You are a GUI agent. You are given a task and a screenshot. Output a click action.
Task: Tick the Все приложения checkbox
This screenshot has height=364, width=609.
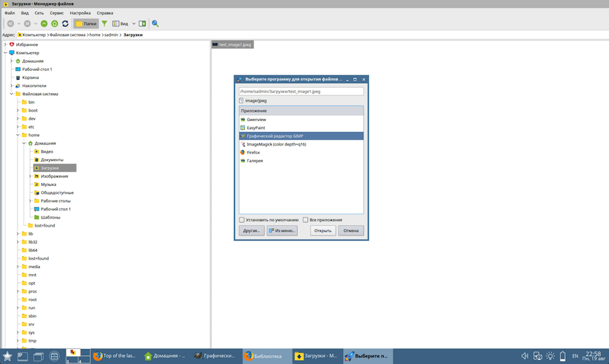tap(306, 220)
